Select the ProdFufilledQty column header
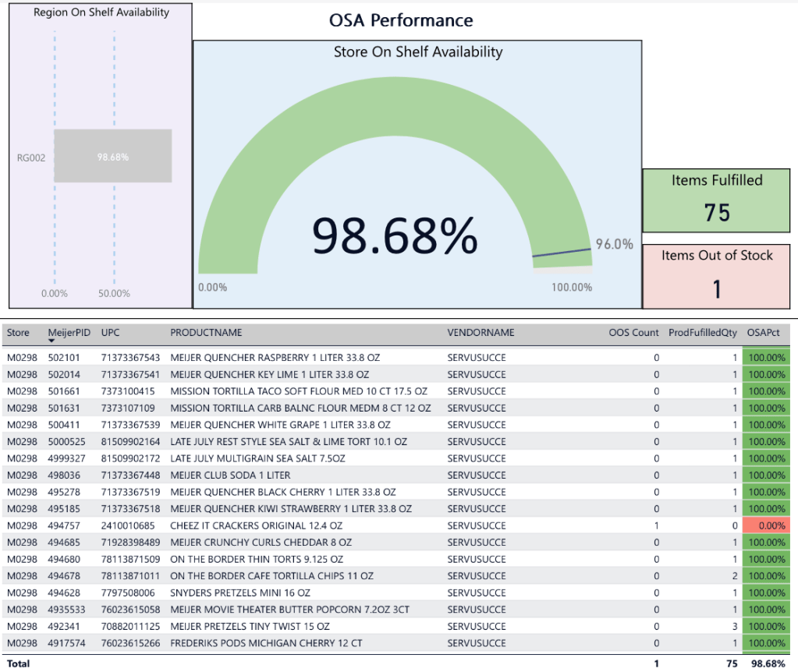798x672 pixels. 702,332
